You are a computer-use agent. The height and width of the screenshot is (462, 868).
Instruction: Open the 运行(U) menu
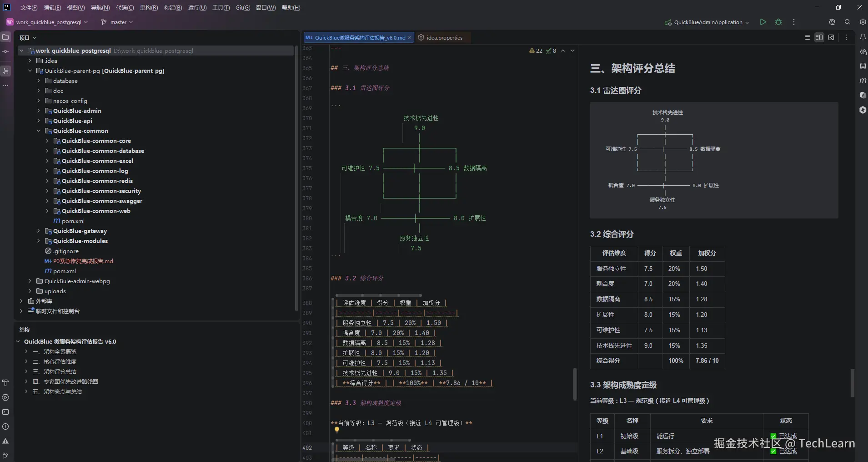(197, 7)
